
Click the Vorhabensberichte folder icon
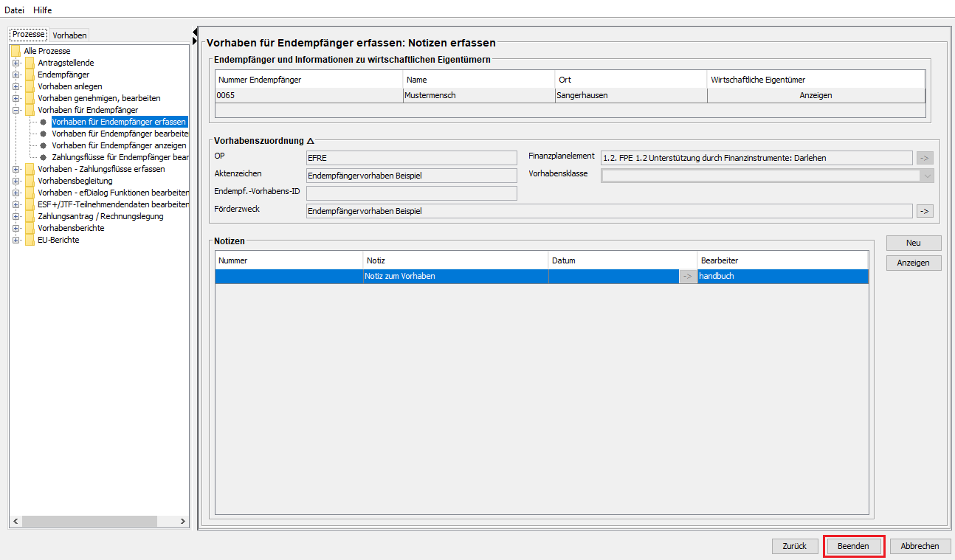pyautogui.click(x=30, y=228)
